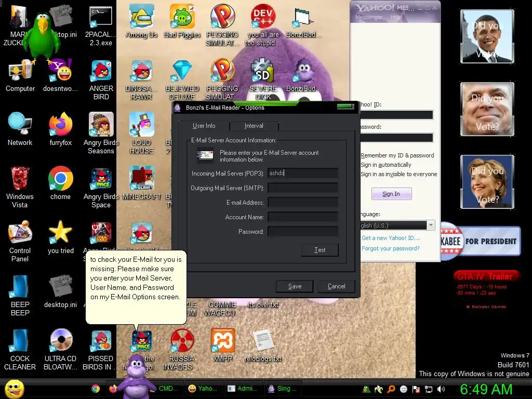Click the Obama 'Did you Vote?' gadget
The height and width of the screenshot is (399, 532).
coord(487,36)
